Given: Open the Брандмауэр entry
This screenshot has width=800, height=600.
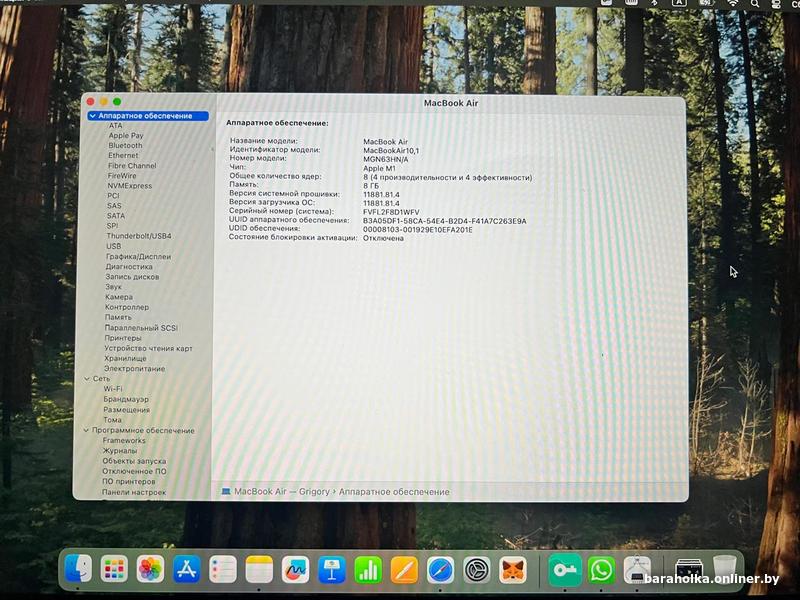Looking at the screenshot, I should [x=126, y=399].
